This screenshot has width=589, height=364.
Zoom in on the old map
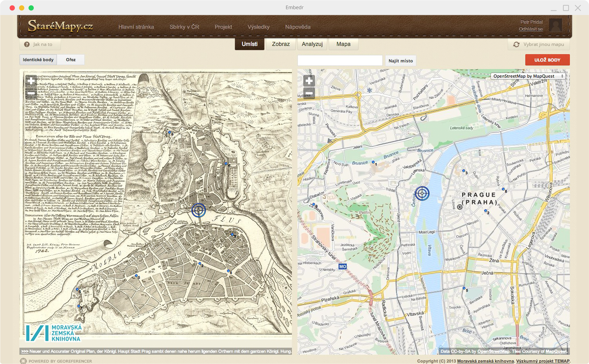coord(31,81)
